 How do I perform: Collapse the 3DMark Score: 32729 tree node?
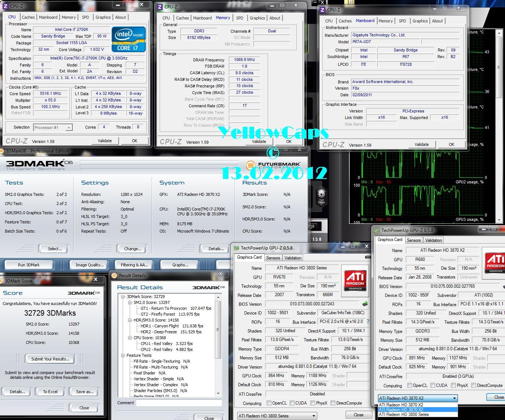click(123, 297)
